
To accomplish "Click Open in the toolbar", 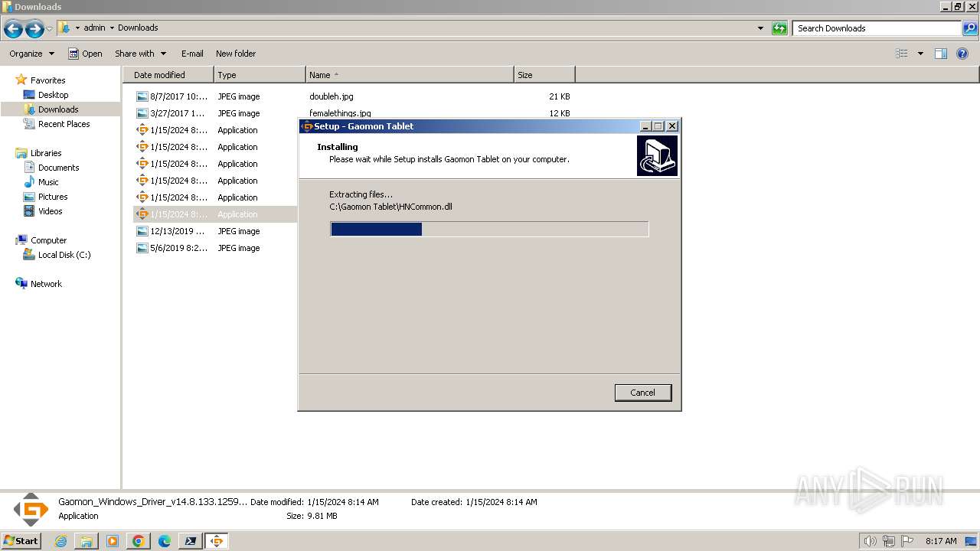I will (x=85, y=54).
